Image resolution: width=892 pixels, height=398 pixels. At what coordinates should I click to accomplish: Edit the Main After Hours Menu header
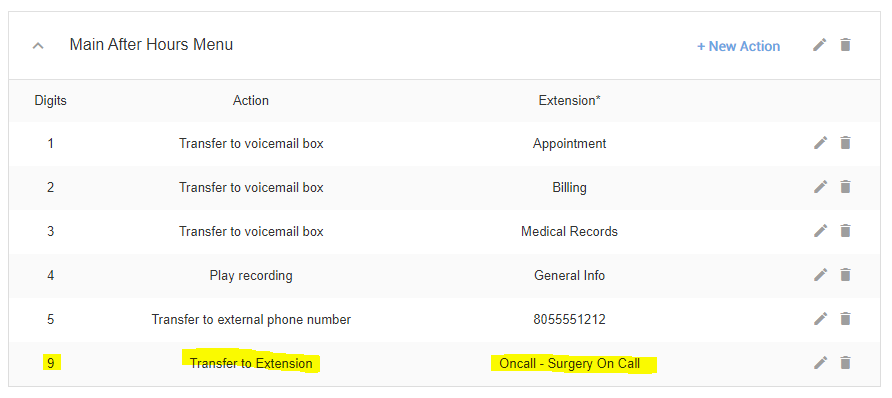coord(819,45)
